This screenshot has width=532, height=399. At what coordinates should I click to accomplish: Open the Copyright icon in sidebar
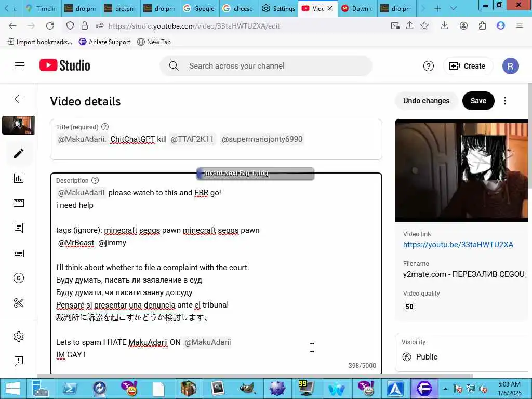tap(19, 278)
